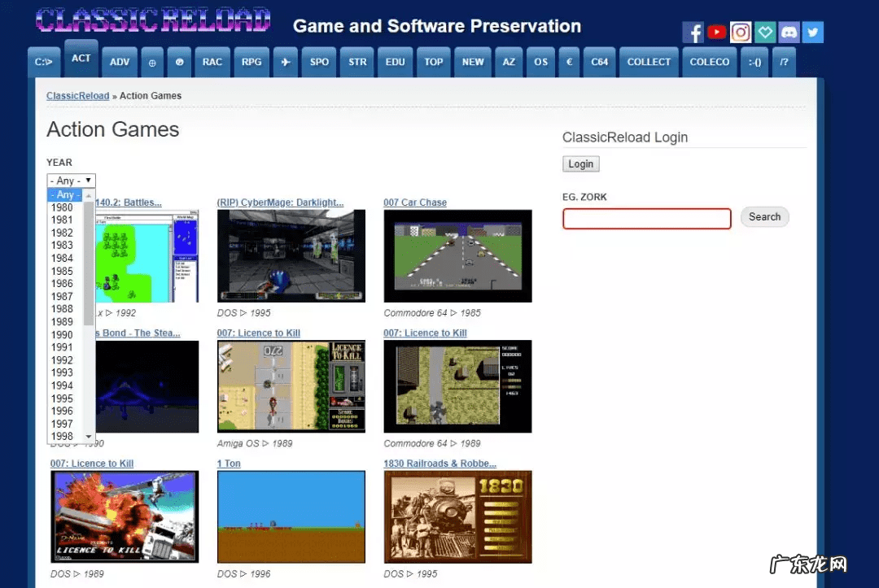Open the Discord server icon
Screen dimensions: 879x588
tap(789, 33)
